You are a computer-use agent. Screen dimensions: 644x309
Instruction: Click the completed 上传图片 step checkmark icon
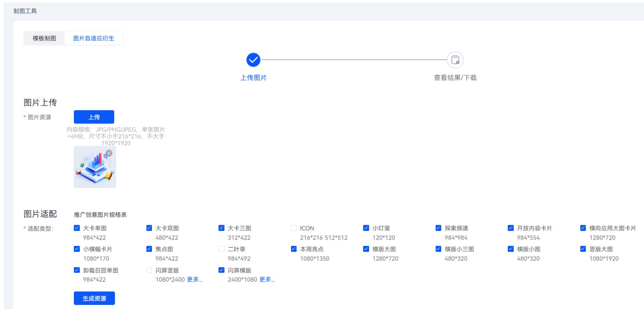tap(253, 60)
